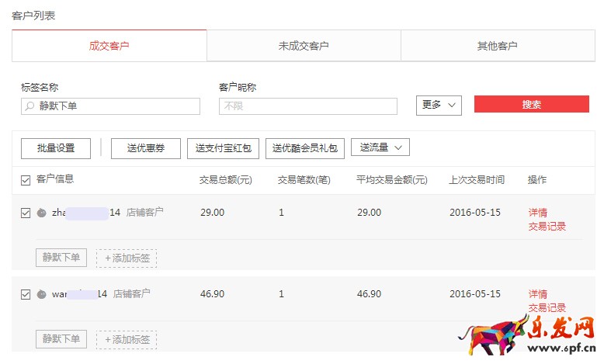Click the 批量设置 button
Screen dimensions: 604x364
[x=56, y=148]
